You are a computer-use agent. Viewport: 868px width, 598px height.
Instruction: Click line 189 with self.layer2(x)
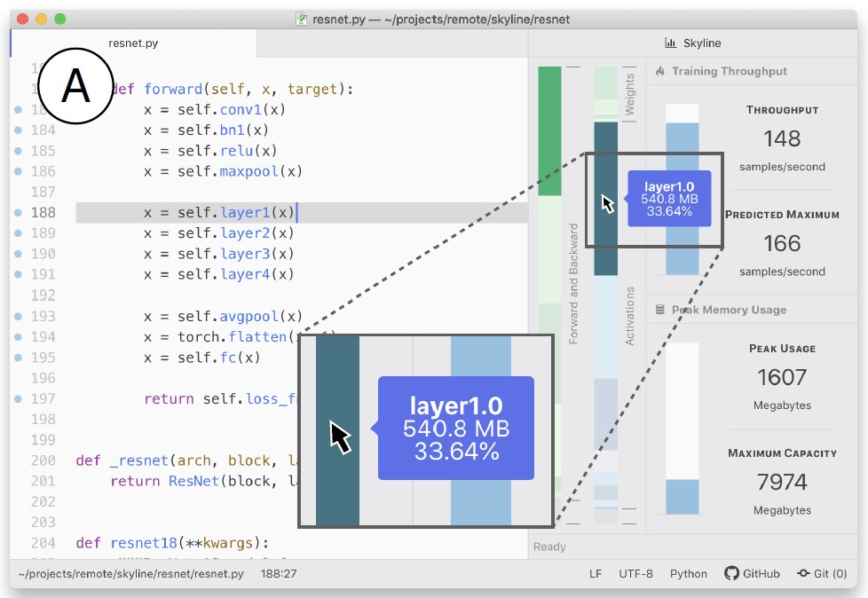coord(219,233)
